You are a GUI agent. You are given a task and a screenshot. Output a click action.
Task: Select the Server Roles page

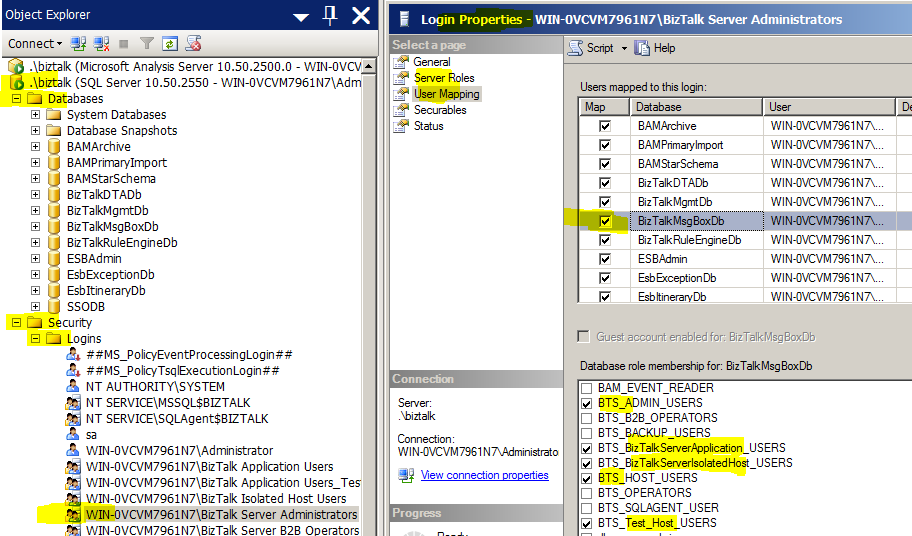pyautogui.click(x=444, y=77)
